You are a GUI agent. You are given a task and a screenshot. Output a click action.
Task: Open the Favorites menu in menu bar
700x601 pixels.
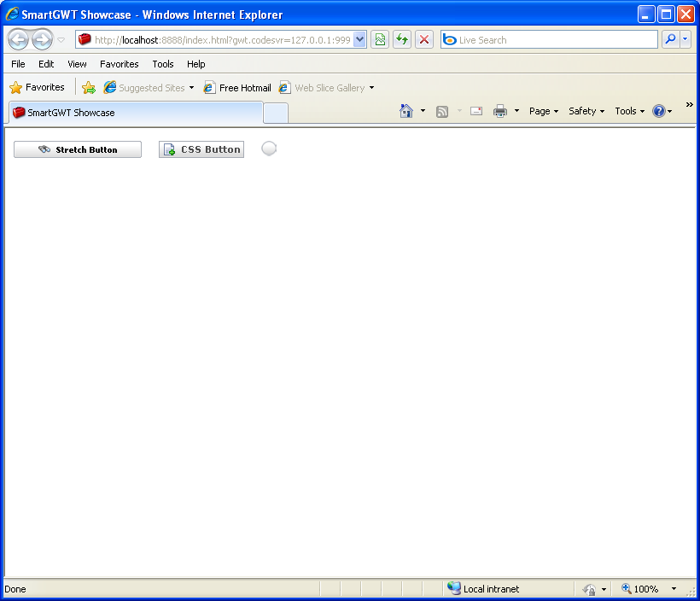click(120, 64)
